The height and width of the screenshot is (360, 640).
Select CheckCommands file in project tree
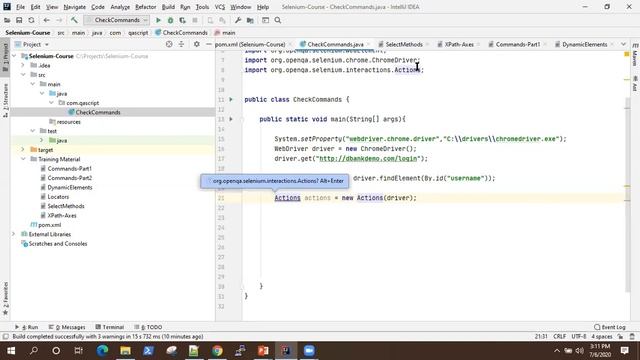[x=98, y=112]
